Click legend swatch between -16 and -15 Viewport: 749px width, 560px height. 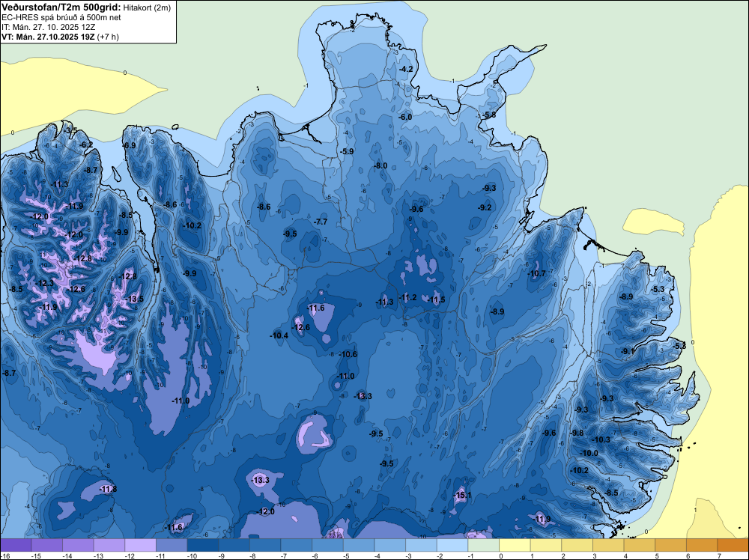[16, 545]
